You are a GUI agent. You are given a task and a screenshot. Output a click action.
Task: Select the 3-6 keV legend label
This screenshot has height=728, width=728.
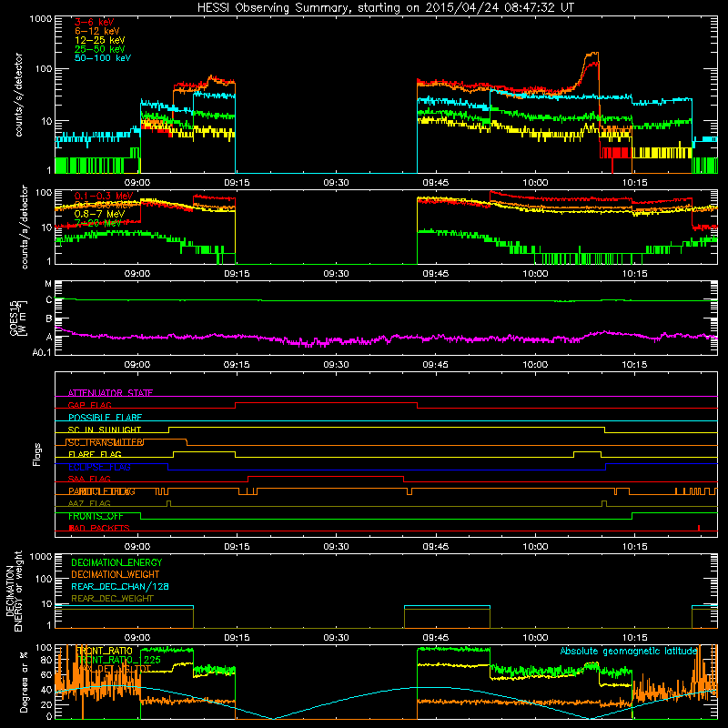pyautogui.click(x=94, y=22)
